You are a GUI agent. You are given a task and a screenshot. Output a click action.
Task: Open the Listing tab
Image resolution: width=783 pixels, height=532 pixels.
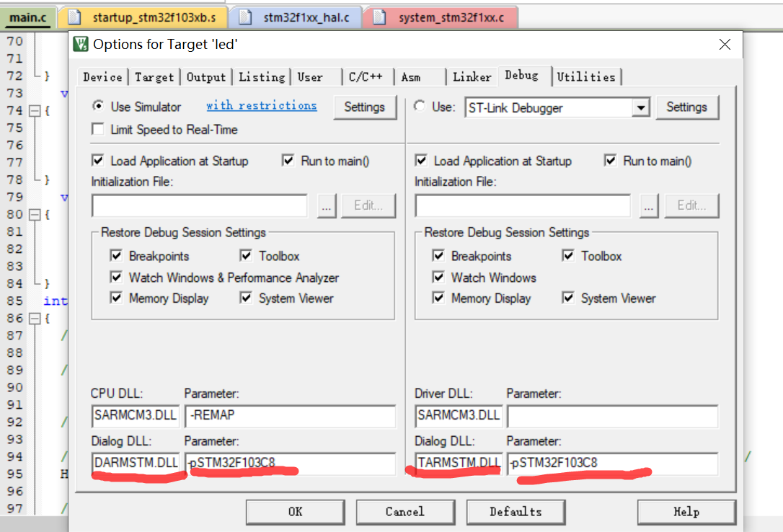(262, 77)
